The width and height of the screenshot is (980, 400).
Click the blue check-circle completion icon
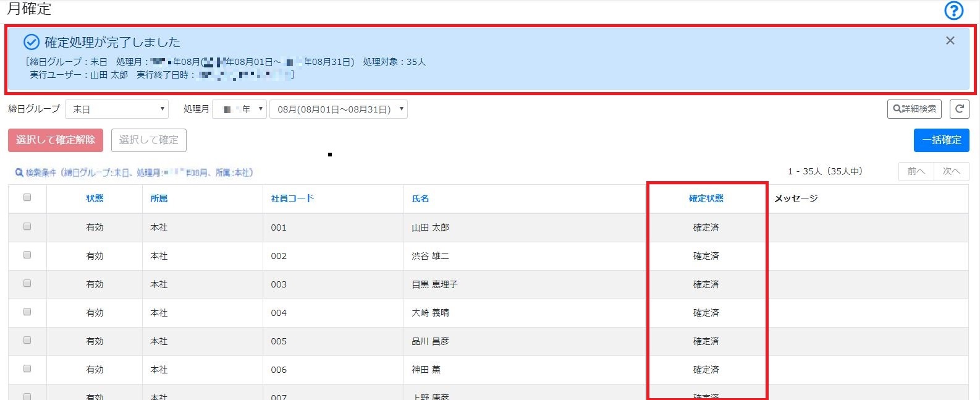32,42
